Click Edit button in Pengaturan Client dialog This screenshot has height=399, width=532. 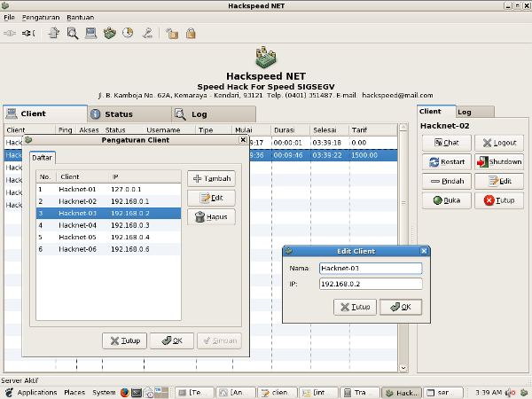[x=211, y=198]
